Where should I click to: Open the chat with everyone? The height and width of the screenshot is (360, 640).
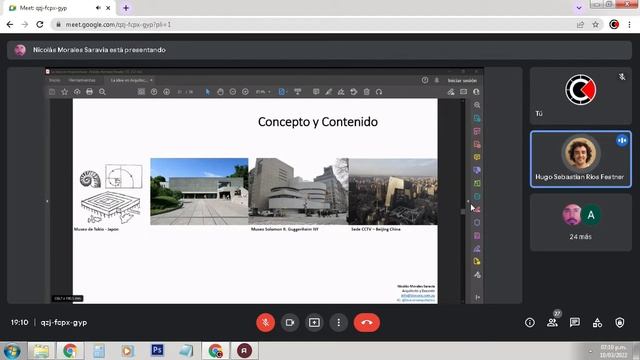575,323
